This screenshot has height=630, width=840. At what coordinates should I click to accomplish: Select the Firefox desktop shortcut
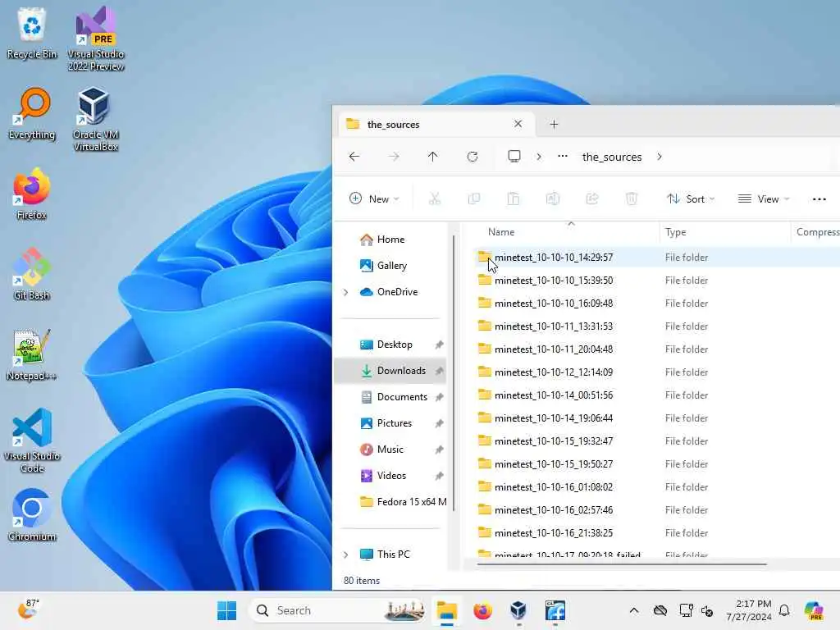coord(32,194)
